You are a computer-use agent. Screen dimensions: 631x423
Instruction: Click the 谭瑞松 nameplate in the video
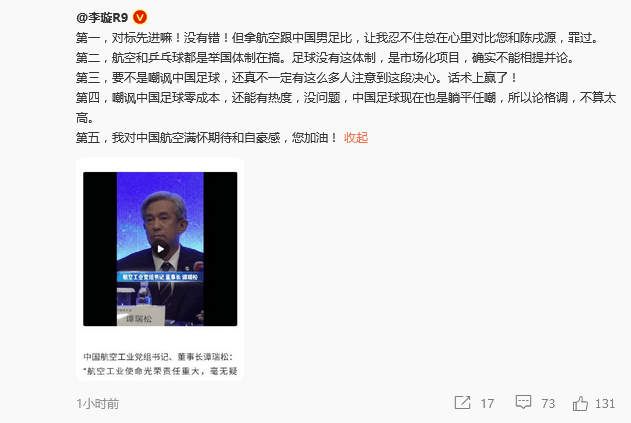point(139,319)
